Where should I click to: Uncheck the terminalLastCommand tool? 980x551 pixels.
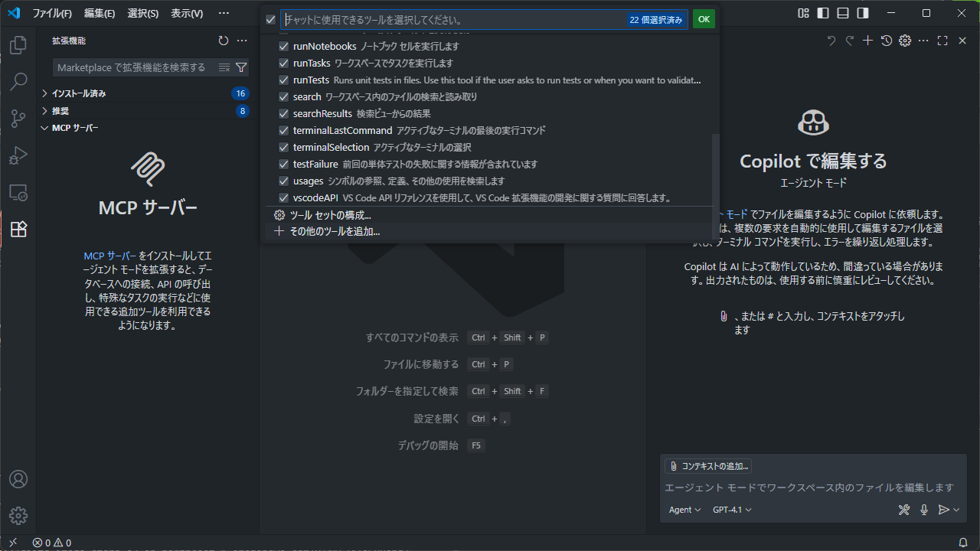pyautogui.click(x=284, y=130)
